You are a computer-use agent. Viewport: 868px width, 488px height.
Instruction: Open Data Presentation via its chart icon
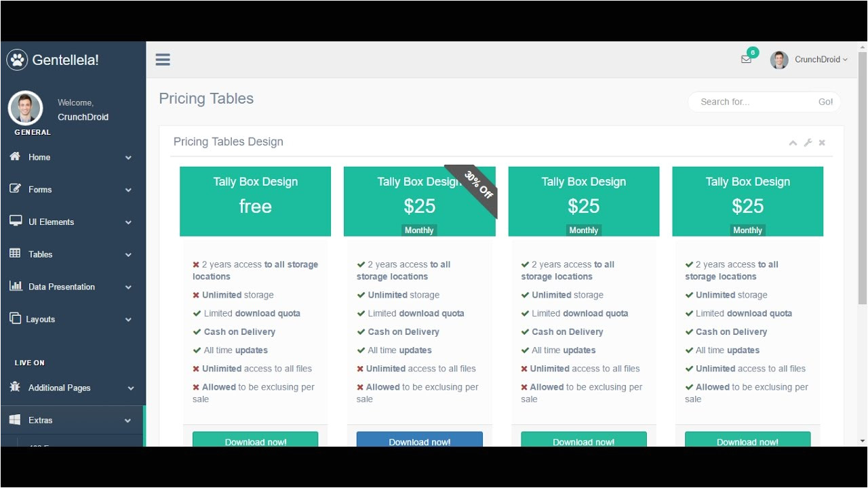pyautogui.click(x=16, y=287)
